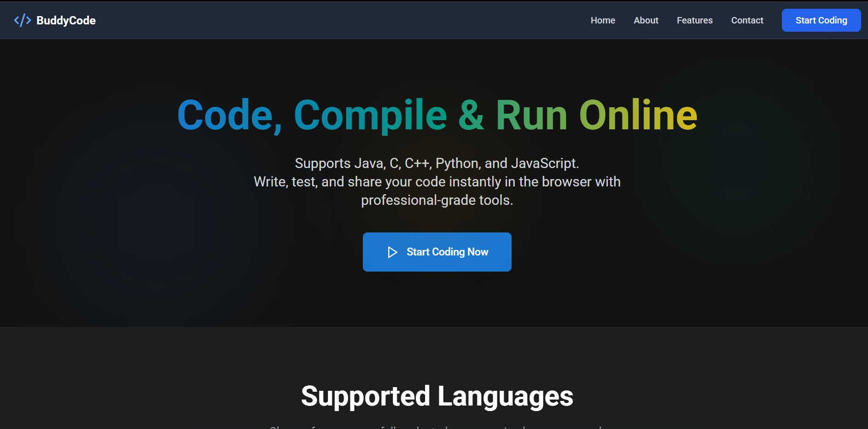Go to the Contact section

(747, 20)
